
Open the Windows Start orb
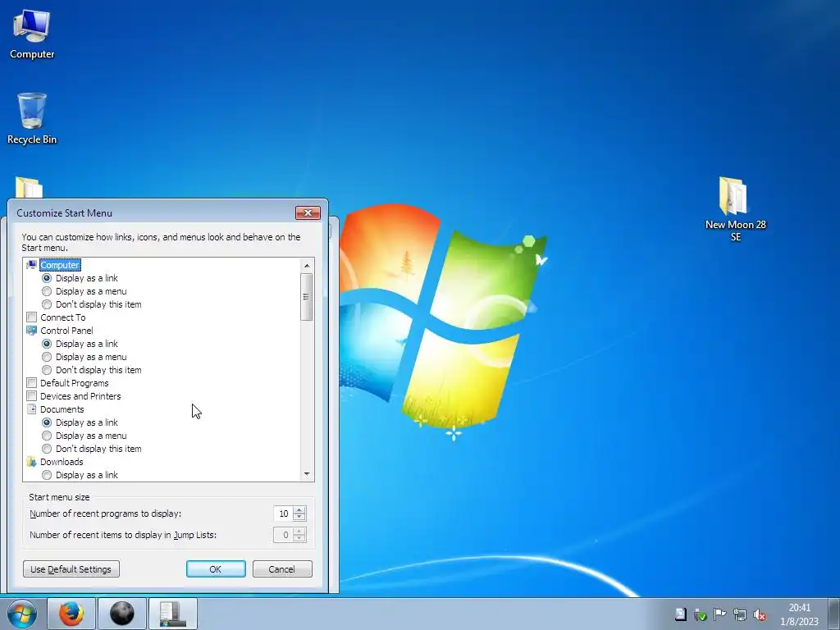22,614
